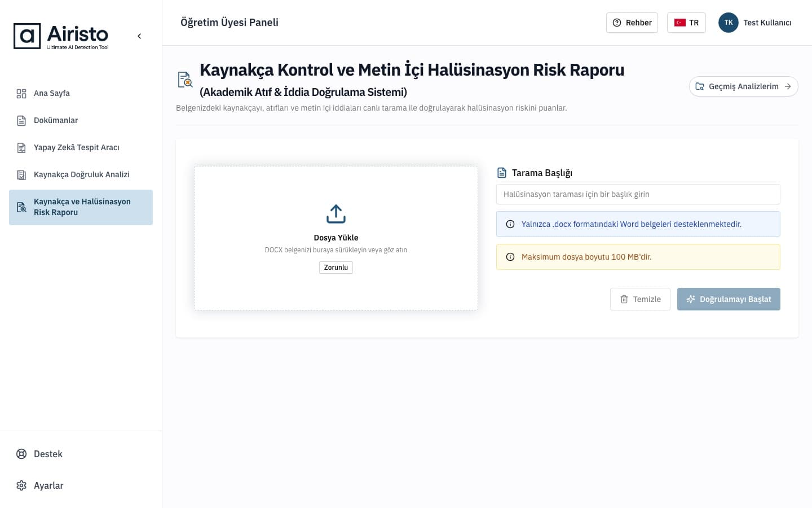
Task: Switch language using the TR flag button
Action: point(686,23)
